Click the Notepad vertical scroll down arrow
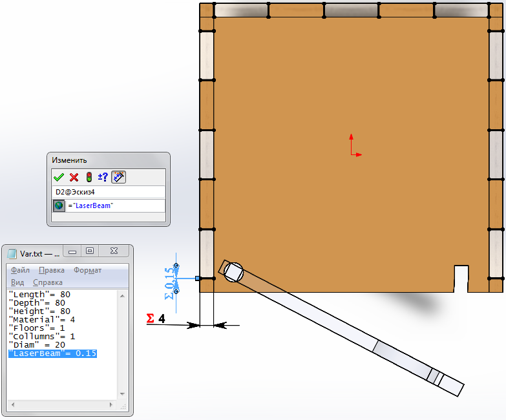The height and width of the screenshot is (420, 506). click(x=122, y=394)
